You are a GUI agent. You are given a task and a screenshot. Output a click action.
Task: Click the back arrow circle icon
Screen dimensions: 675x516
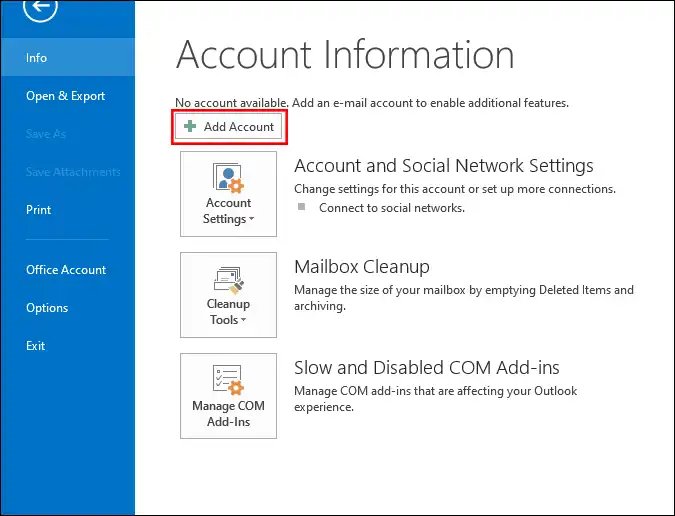coord(40,6)
